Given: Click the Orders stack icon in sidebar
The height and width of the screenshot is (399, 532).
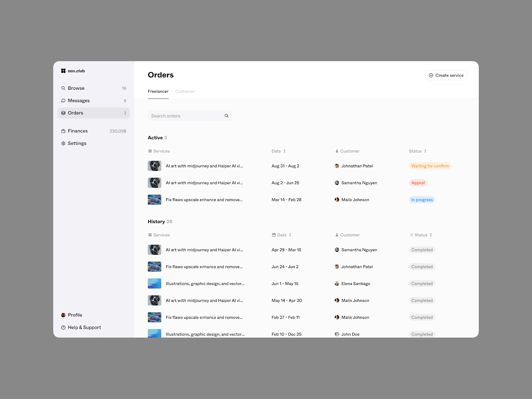Looking at the screenshot, I should point(63,113).
